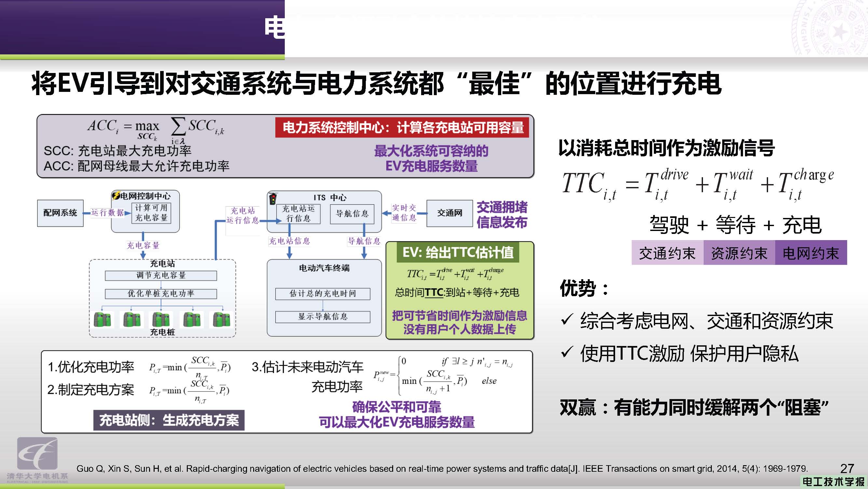This screenshot has width=868, height=489.
Task: Click the purple text 把可节省时间作为激励信息
Action: pos(460,315)
